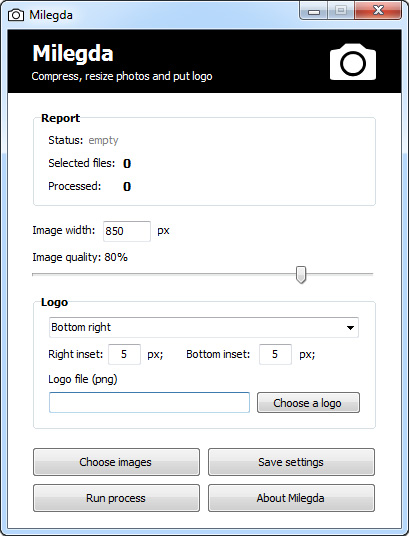The image size is (409, 536).
Task: Click the 'Image width:' label
Action: 64,230
